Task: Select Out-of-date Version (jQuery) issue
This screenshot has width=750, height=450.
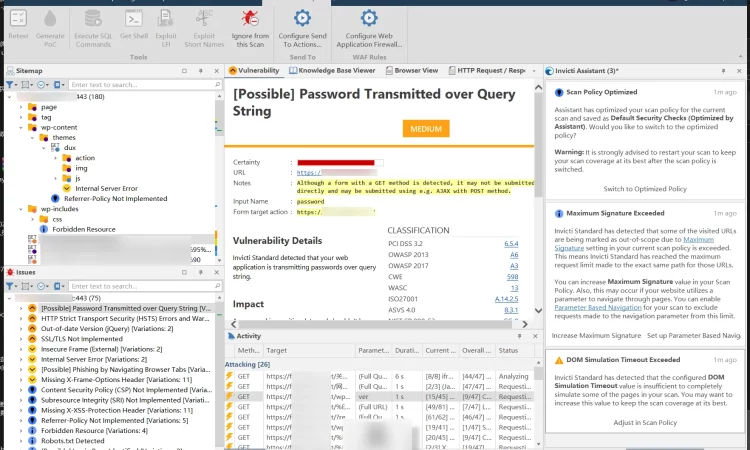Action: [107, 329]
